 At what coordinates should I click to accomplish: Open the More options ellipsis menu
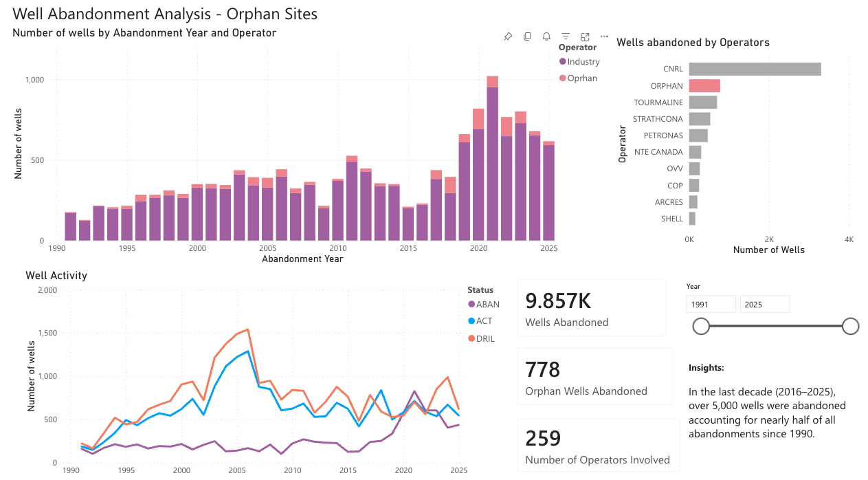point(604,36)
